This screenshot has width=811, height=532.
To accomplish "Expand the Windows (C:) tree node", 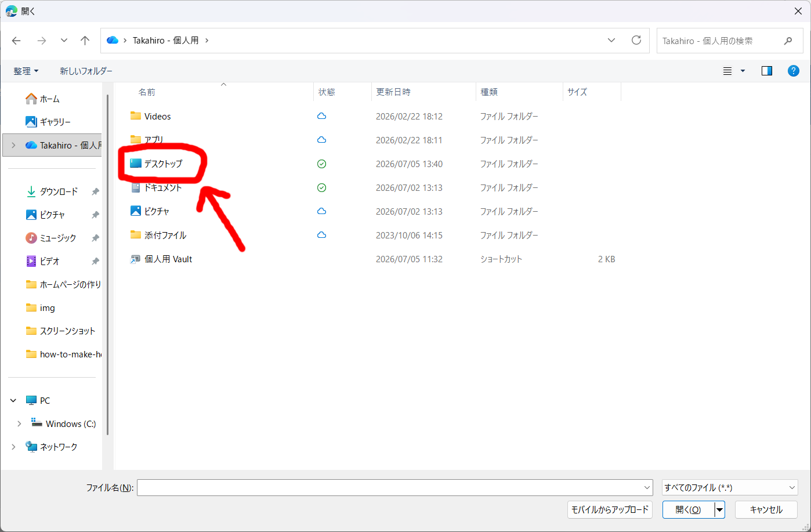I will pyautogui.click(x=19, y=424).
